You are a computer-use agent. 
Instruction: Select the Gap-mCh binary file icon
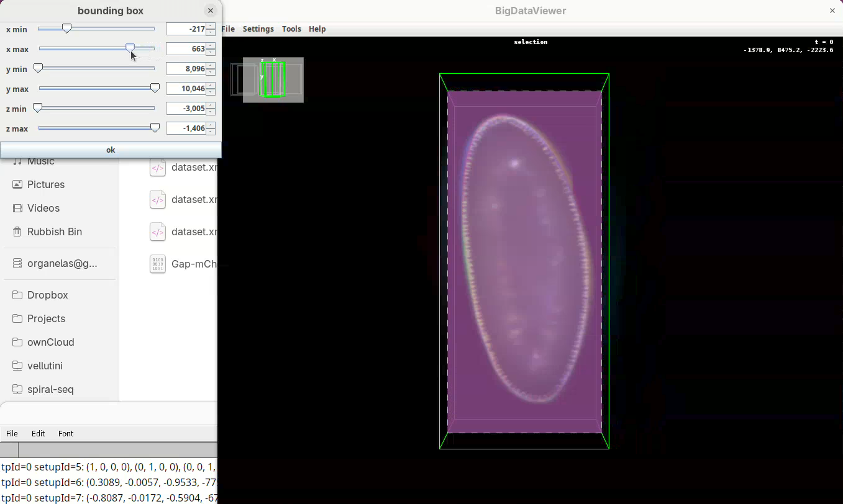point(158,264)
